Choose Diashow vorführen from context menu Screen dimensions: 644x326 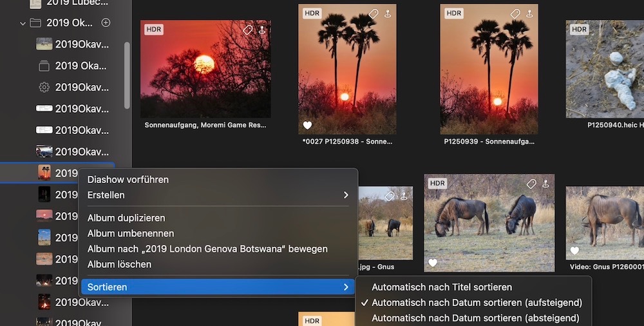[128, 179]
